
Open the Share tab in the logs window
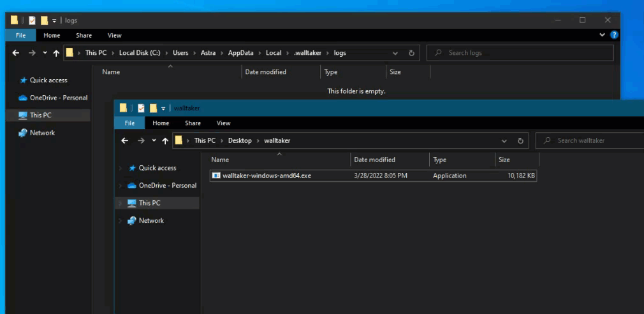point(84,35)
